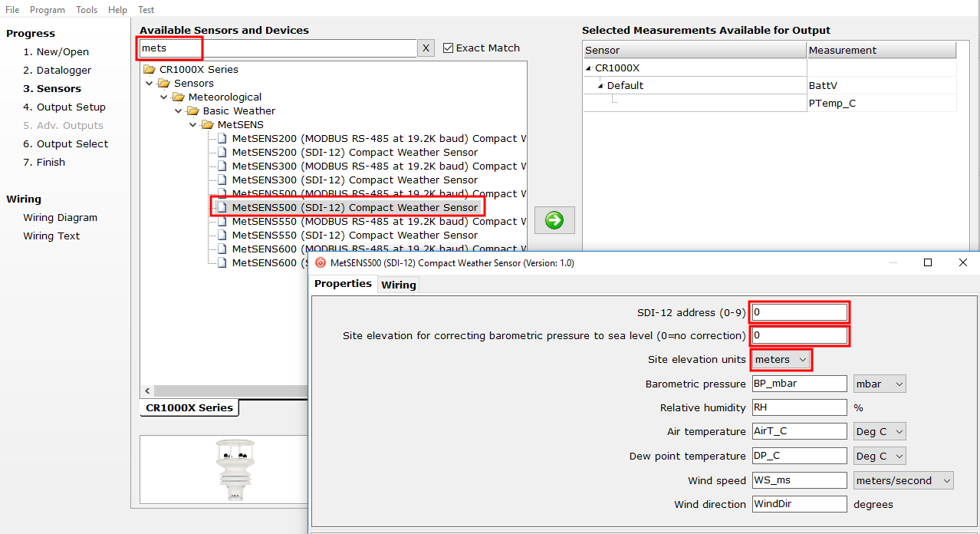The image size is (980, 534).
Task: Collapse the Meteorological tree folder
Action: (x=164, y=97)
